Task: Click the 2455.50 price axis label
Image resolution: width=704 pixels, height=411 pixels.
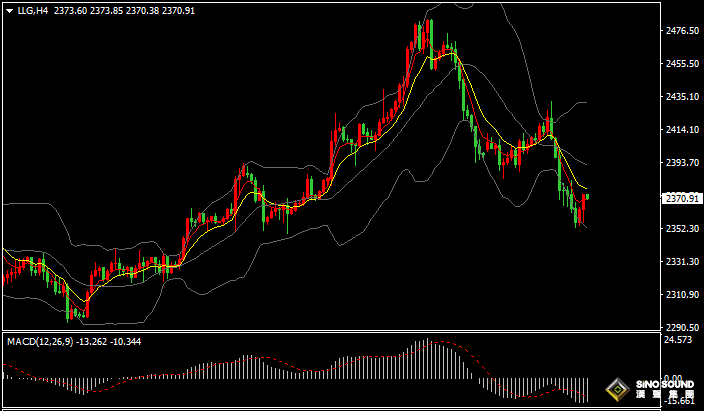Action: [x=681, y=64]
